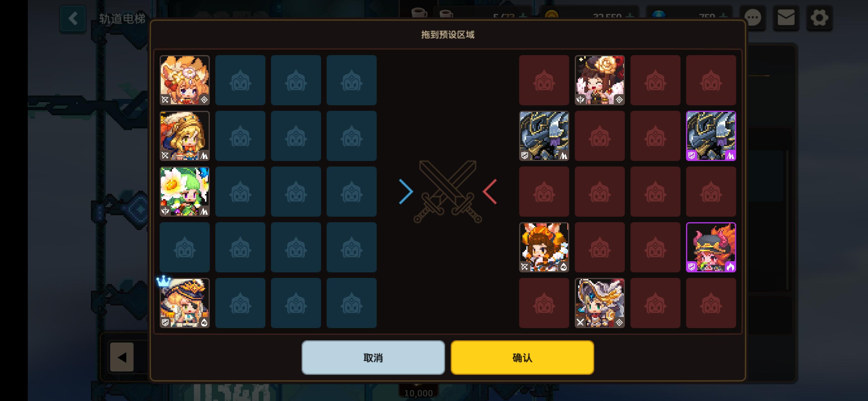This screenshot has width=868, height=401.
Task: Pick the green-haired flower hero portrait
Action: [x=185, y=192]
